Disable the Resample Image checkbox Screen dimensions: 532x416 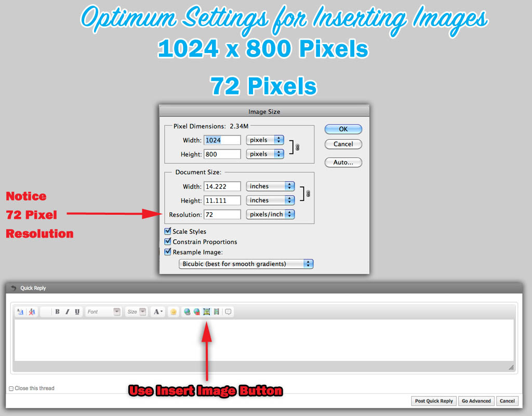point(168,252)
